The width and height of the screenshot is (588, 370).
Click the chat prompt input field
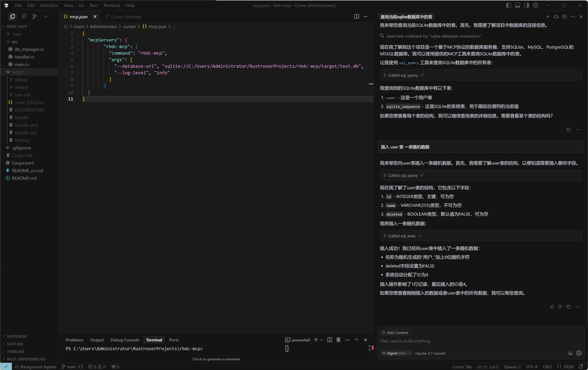click(x=464, y=341)
